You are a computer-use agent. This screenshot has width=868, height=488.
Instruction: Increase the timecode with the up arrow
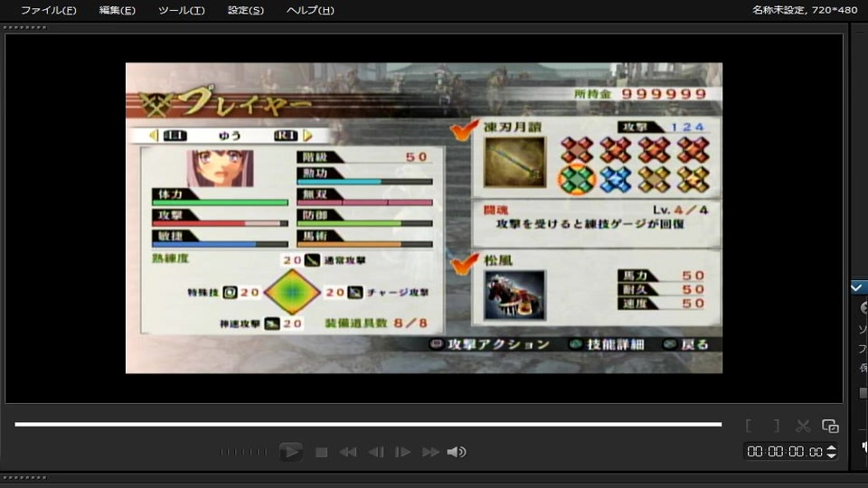click(832, 448)
